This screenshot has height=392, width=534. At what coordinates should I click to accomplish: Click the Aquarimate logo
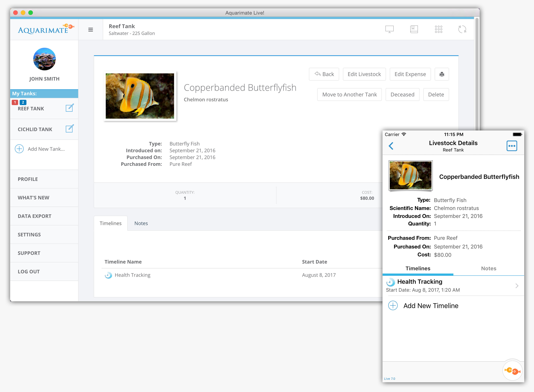pos(46,29)
